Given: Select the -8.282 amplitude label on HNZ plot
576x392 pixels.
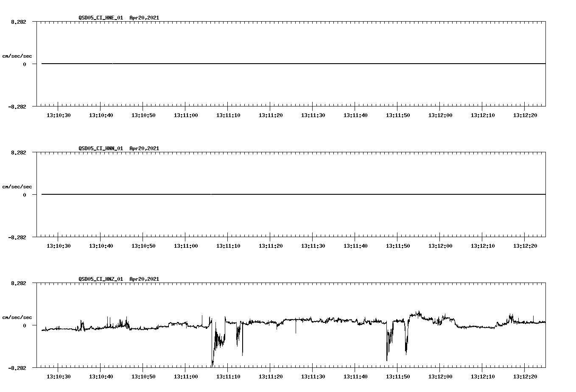Looking at the screenshot, I should tap(17, 368).
